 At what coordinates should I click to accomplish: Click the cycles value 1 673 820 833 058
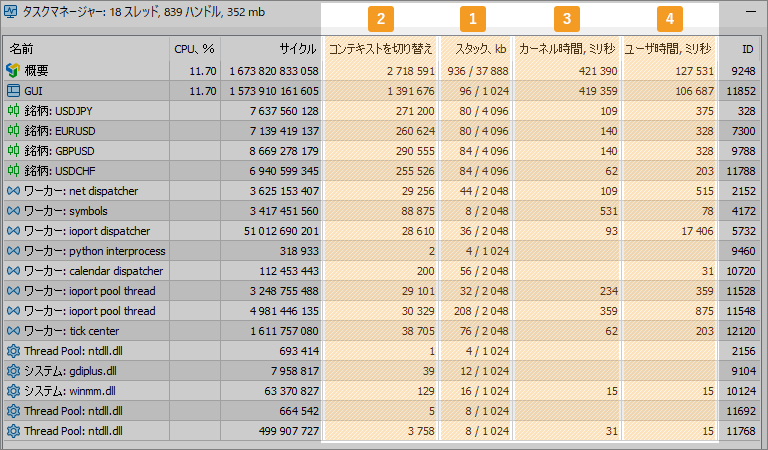274,71
